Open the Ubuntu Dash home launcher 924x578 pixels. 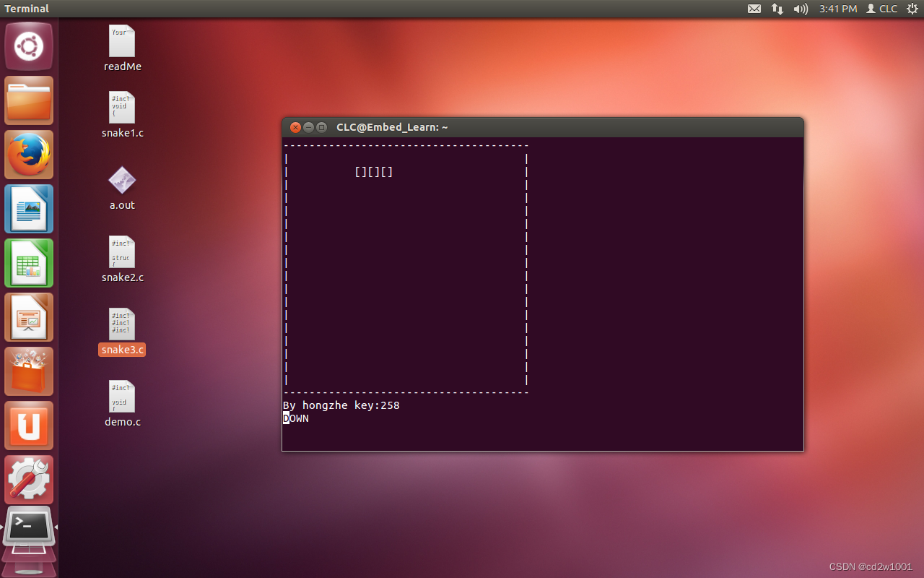29,47
